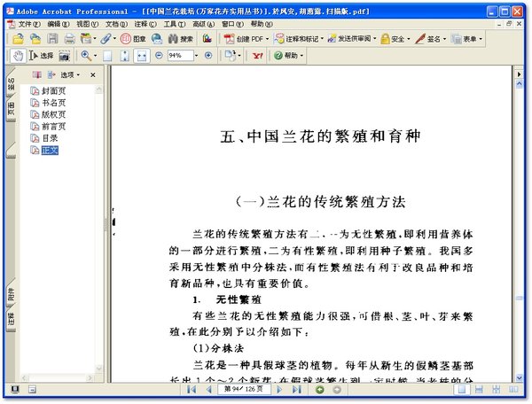Click the zoom out minus button
This screenshot has height=404, width=532.
159,55
